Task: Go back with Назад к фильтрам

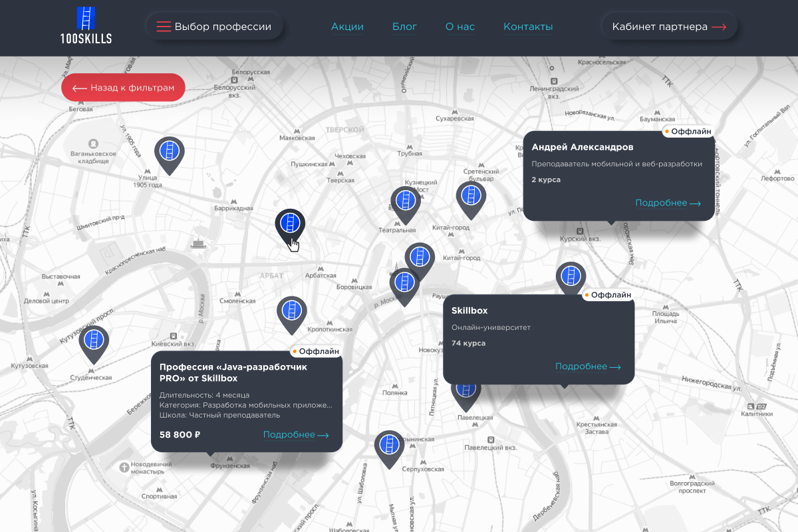Action: (123, 87)
